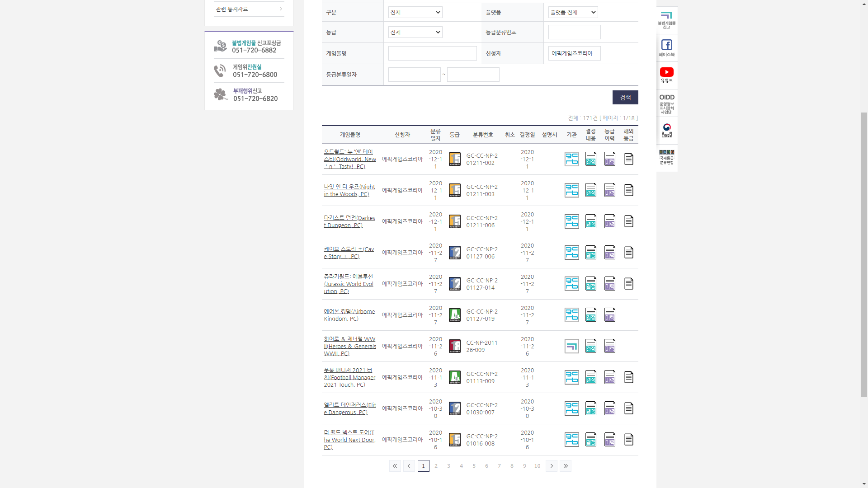
Task: Open rating history icon for Night in the Woods
Action: [609, 190]
